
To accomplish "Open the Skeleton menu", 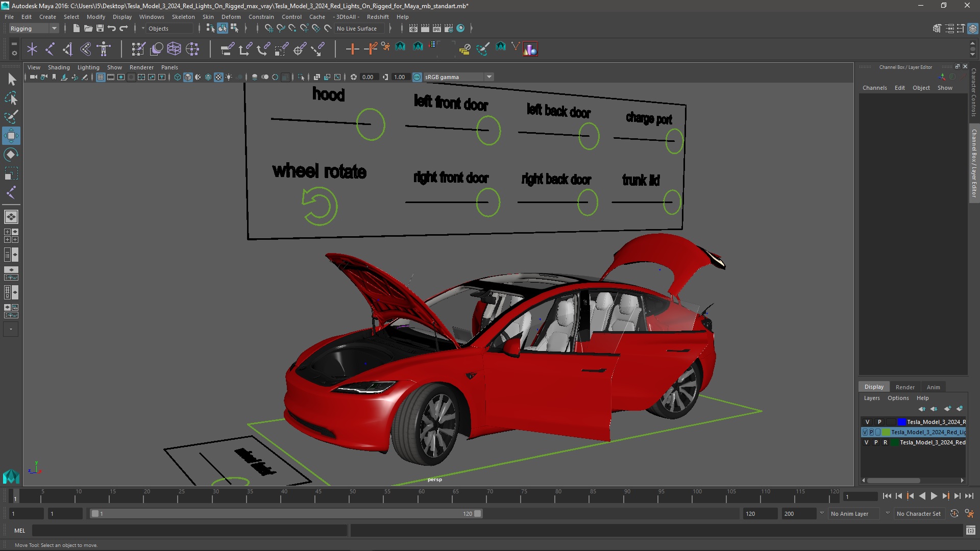I will coord(183,17).
